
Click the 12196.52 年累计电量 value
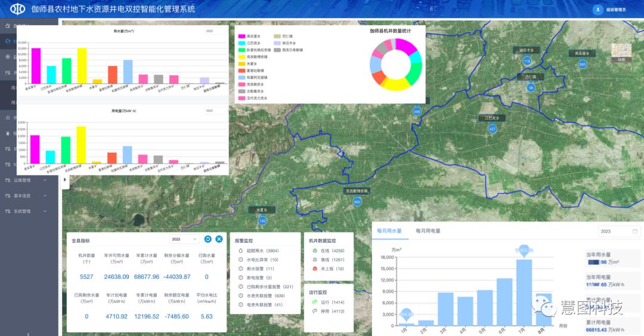[x=147, y=316]
